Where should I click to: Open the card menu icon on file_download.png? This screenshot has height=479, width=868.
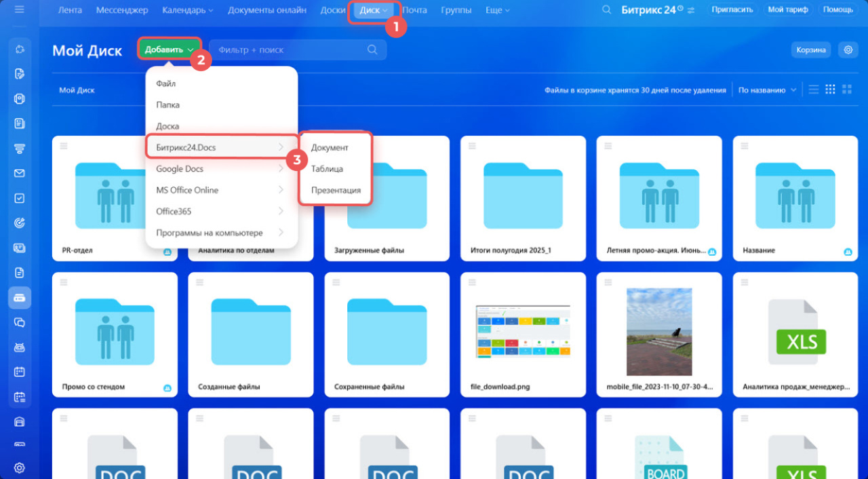pos(472,282)
